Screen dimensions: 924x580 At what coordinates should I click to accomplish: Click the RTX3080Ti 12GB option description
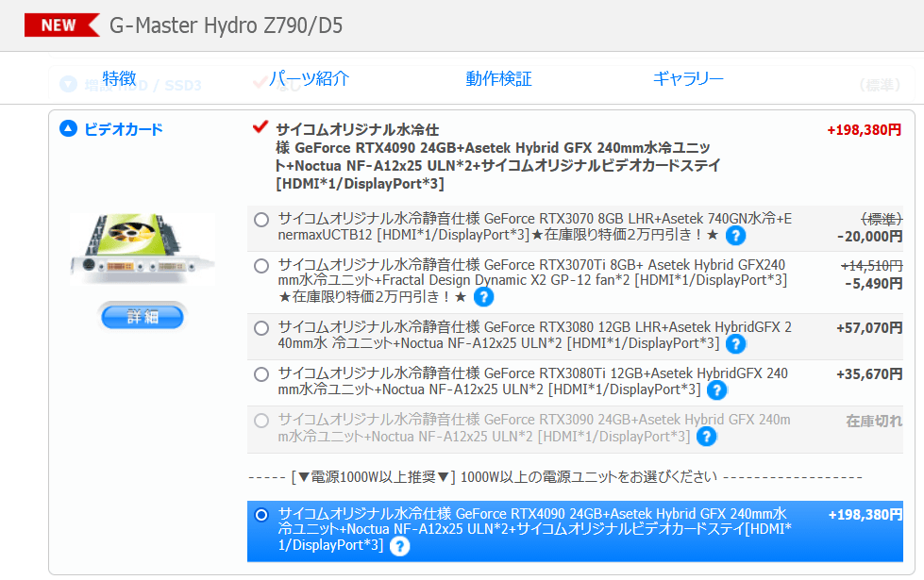pyautogui.click(x=532, y=381)
